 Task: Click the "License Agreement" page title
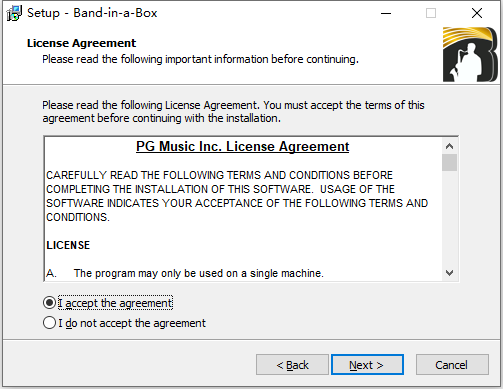(81, 43)
